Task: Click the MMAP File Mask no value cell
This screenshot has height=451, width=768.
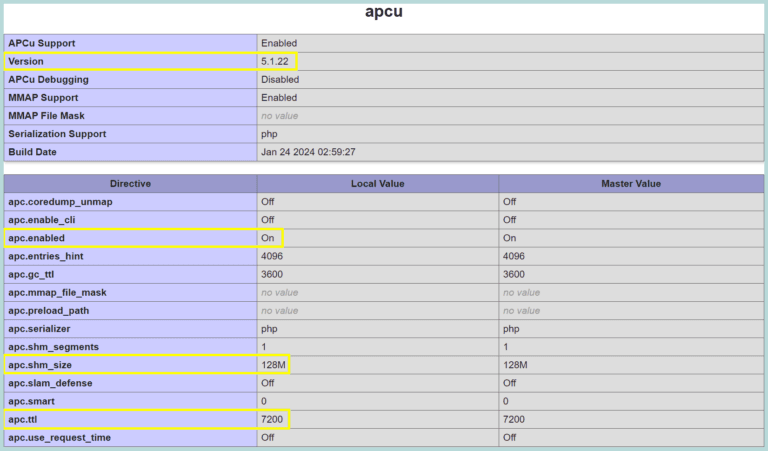Action: pos(510,116)
